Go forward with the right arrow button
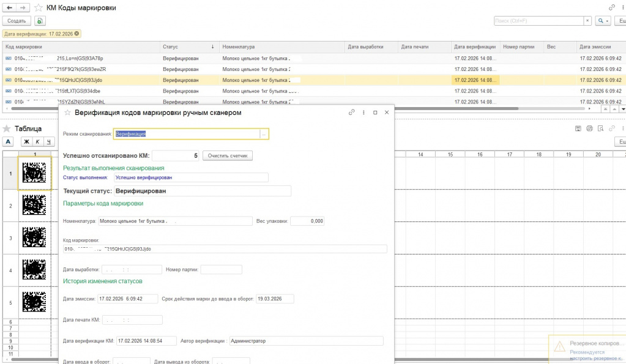 [23, 7]
